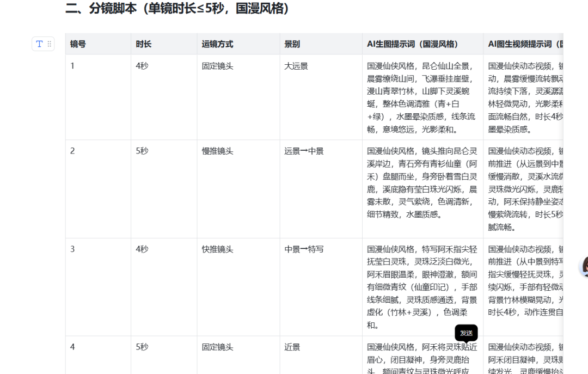Click the 近景 cell in row 4

(x=290, y=347)
